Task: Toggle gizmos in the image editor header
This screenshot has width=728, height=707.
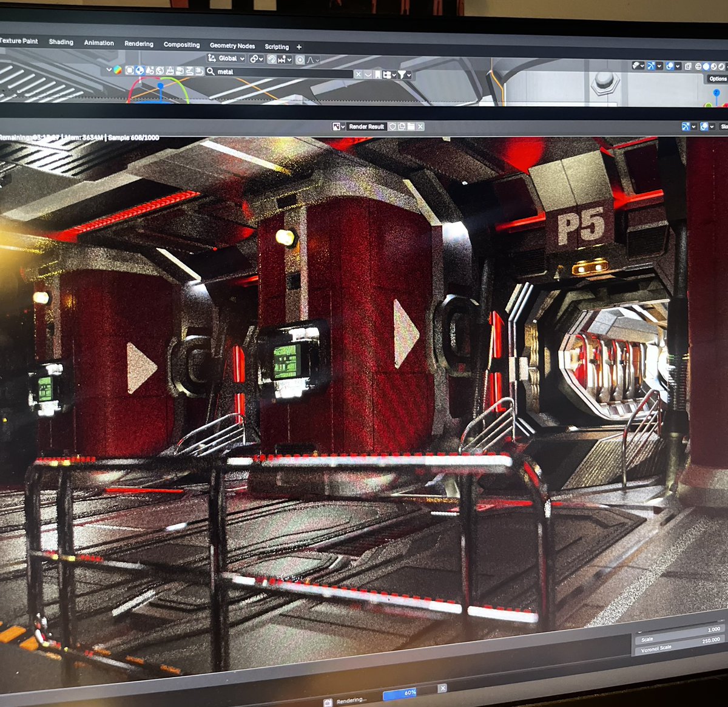Action: 686,126
